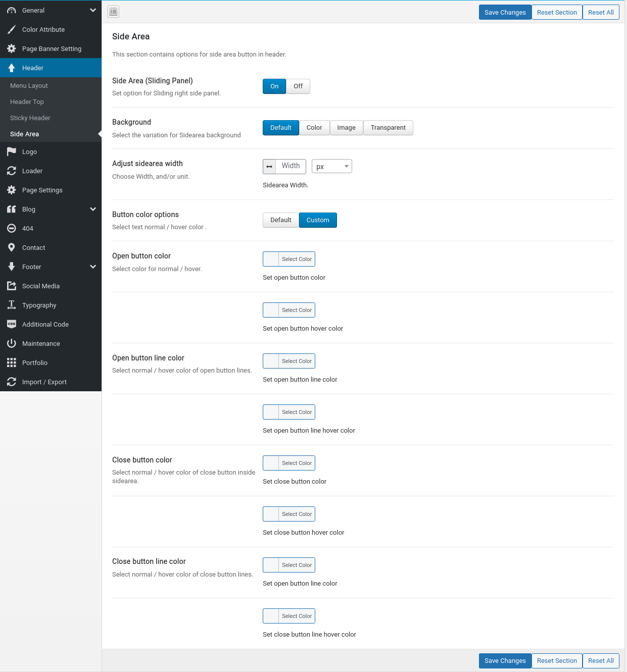Select Default background variation

click(281, 128)
